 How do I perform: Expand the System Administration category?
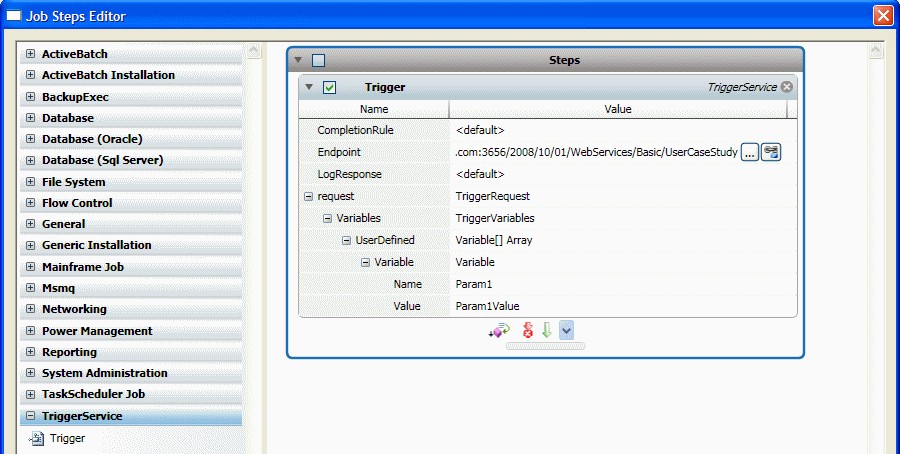coord(30,373)
